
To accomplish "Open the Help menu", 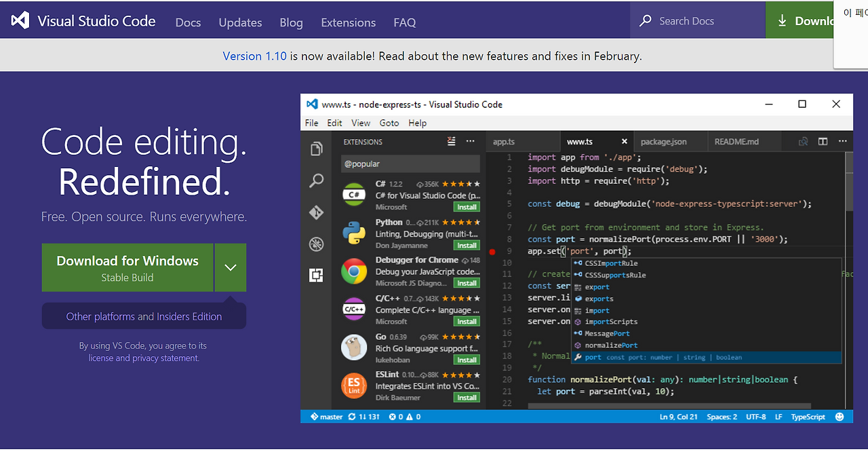I will (x=418, y=123).
